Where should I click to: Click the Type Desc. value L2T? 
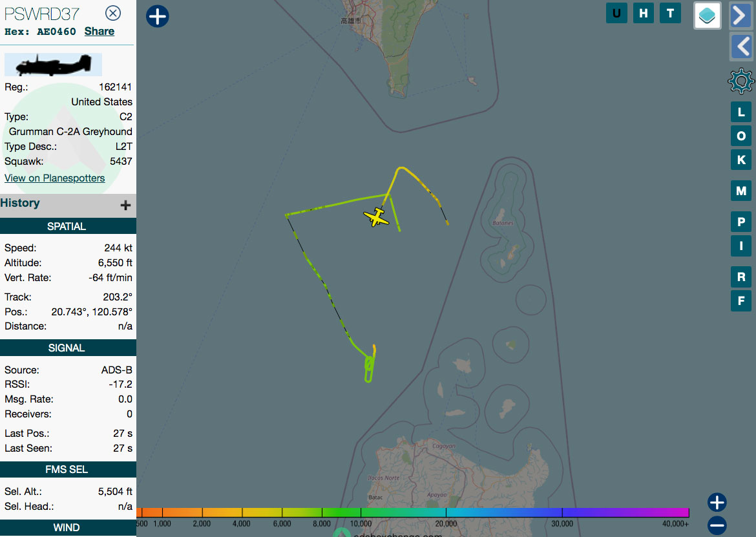124,147
